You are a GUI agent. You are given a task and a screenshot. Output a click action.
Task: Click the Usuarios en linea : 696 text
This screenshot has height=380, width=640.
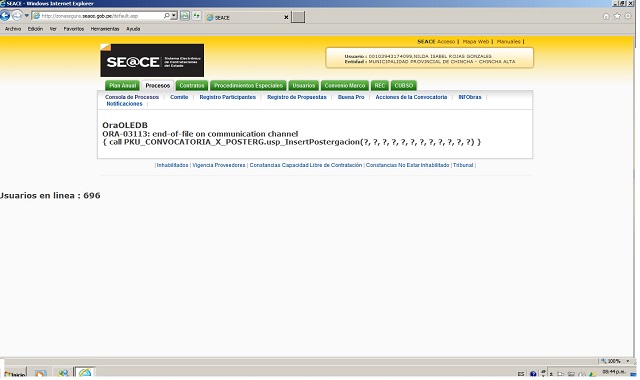(50, 196)
